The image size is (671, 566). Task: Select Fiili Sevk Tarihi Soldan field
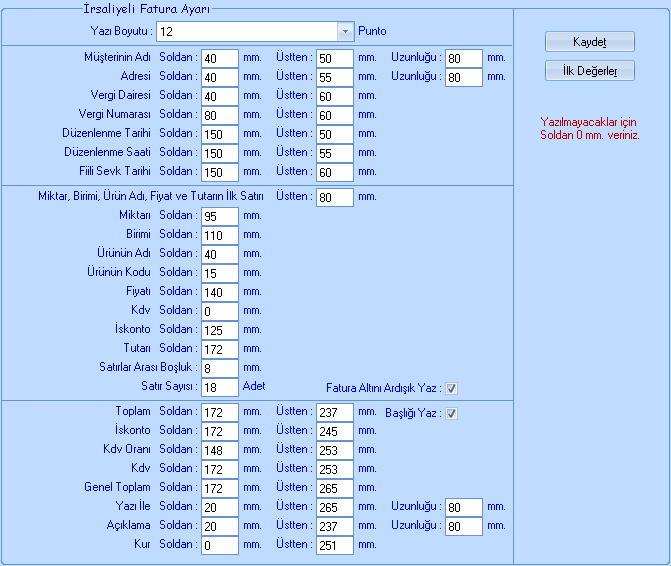[x=220, y=172]
